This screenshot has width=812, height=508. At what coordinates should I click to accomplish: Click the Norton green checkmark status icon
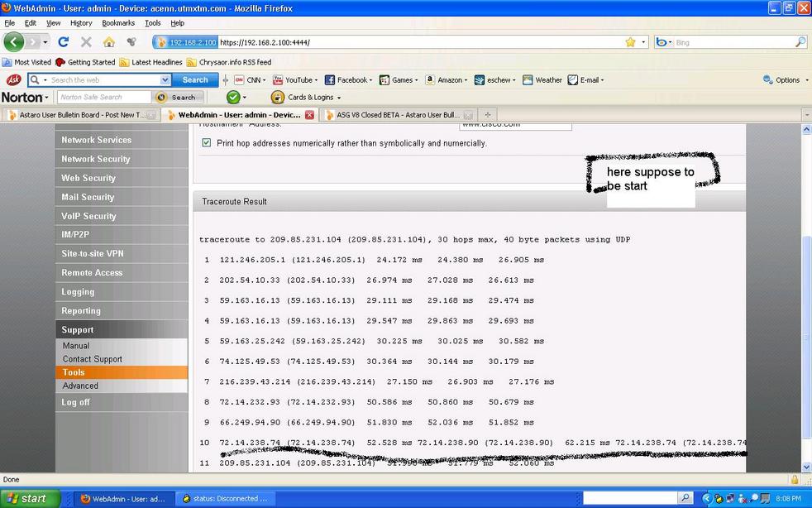tap(233, 97)
